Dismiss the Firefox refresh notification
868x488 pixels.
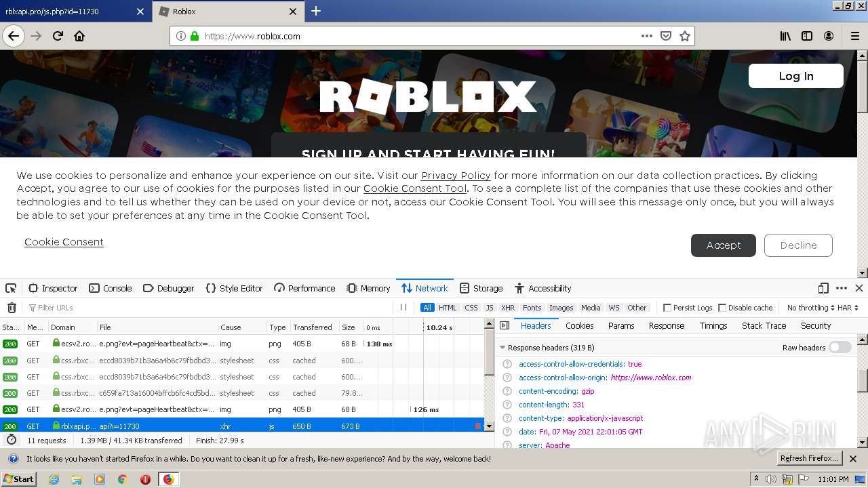tap(853, 459)
